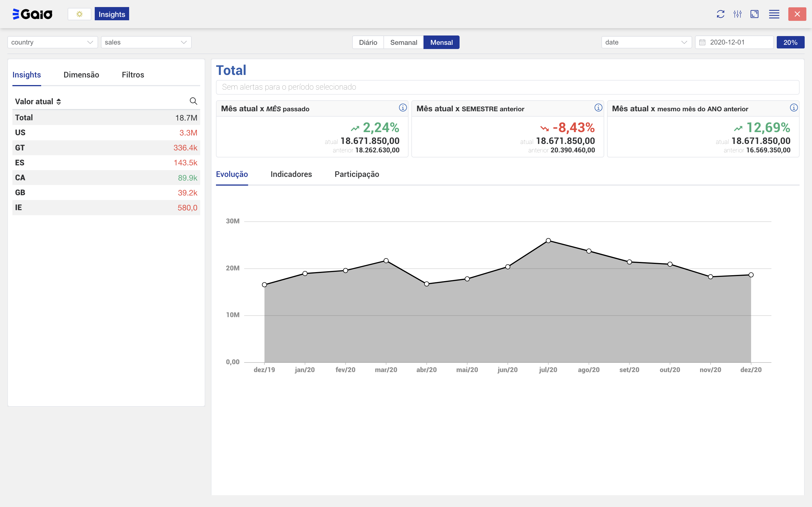Open the country dropdown
The width and height of the screenshot is (812, 507).
click(x=52, y=42)
